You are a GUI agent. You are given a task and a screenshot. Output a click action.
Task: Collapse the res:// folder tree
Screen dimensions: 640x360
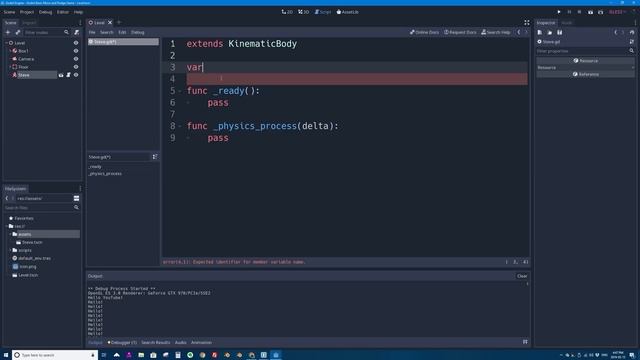pyautogui.click(x=7, y=226)
